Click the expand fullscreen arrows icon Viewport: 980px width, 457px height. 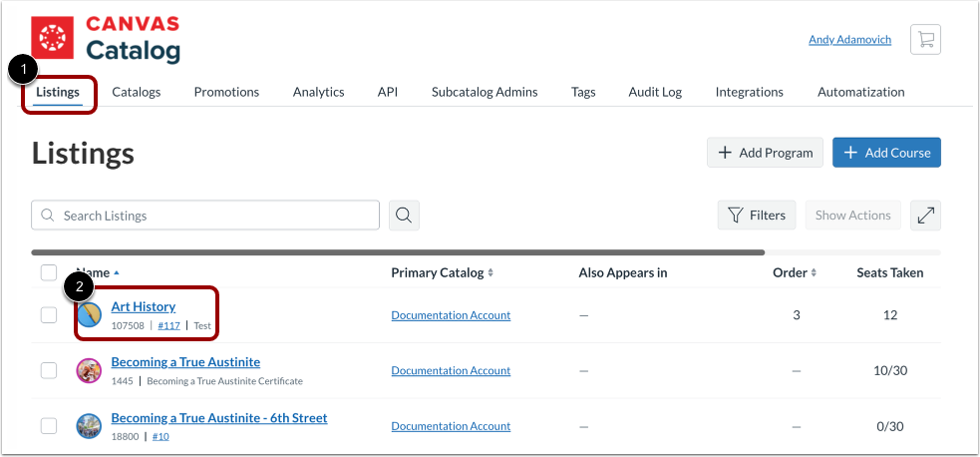pyautogui.click(x=925, y=216)
